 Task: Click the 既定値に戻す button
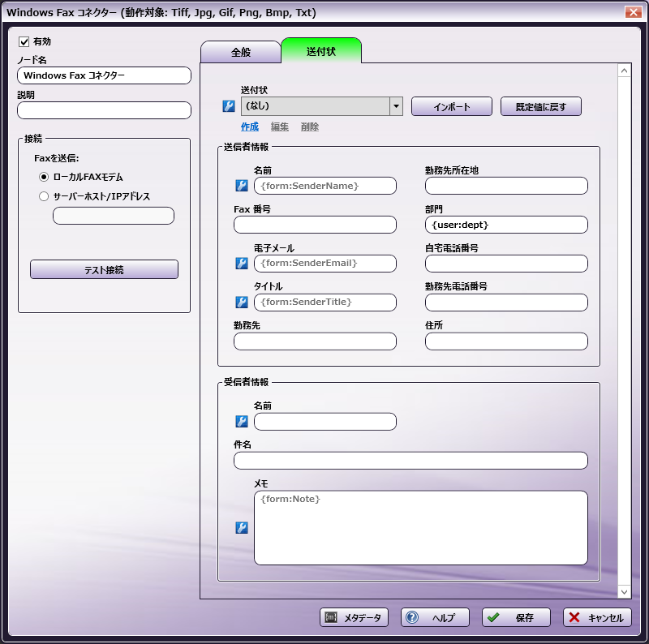coord(540,107)
